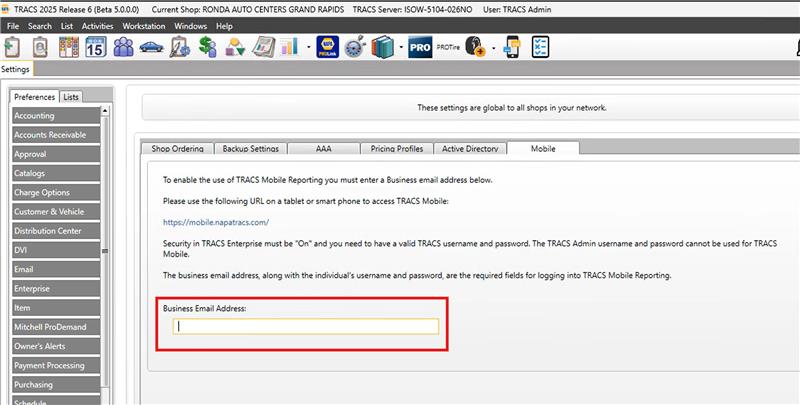The height and width of the screenshot is (405, 800).
Task: Open the Purchasing preferences
Action: pyautogui.click(x=56, y=385)
